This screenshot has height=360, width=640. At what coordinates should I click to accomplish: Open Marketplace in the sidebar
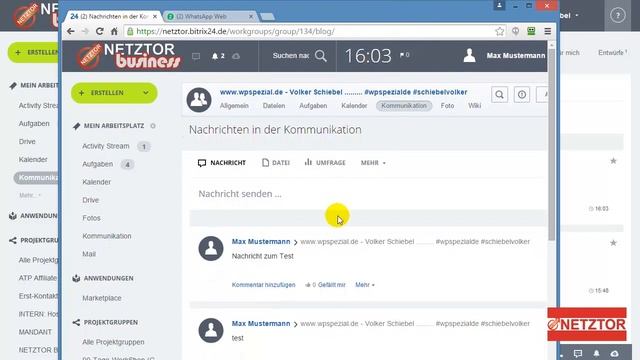pyautogui.click(x=102, y=298)
